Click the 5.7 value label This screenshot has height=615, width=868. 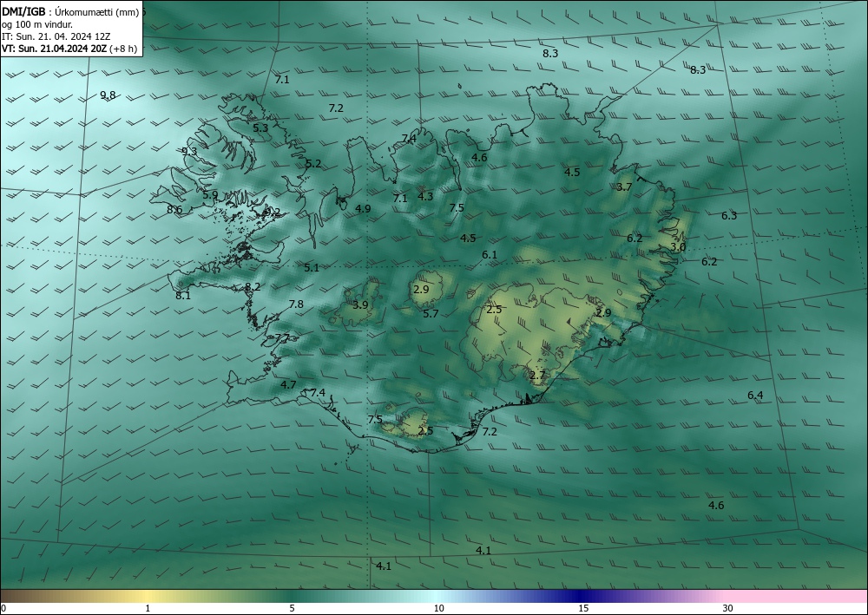431,314
